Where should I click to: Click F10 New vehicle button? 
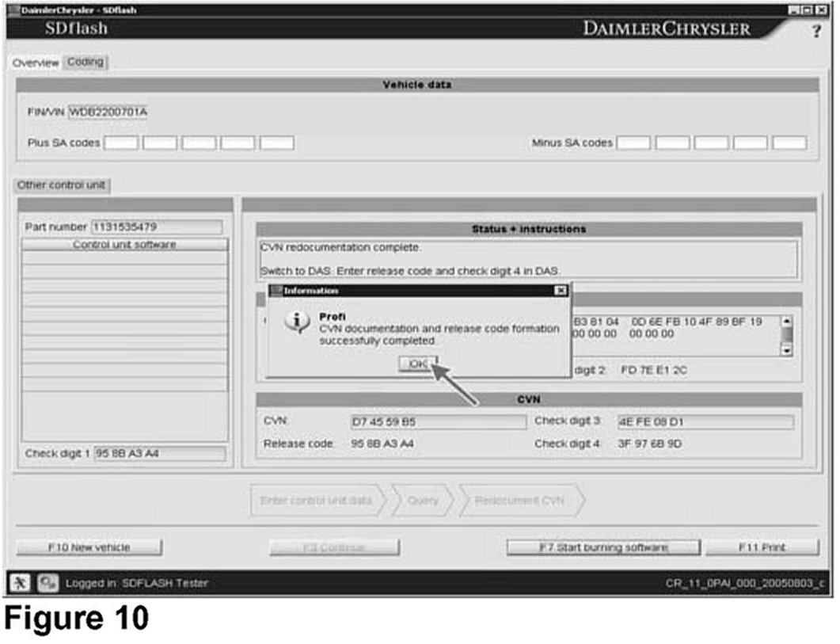pos(89,547)
